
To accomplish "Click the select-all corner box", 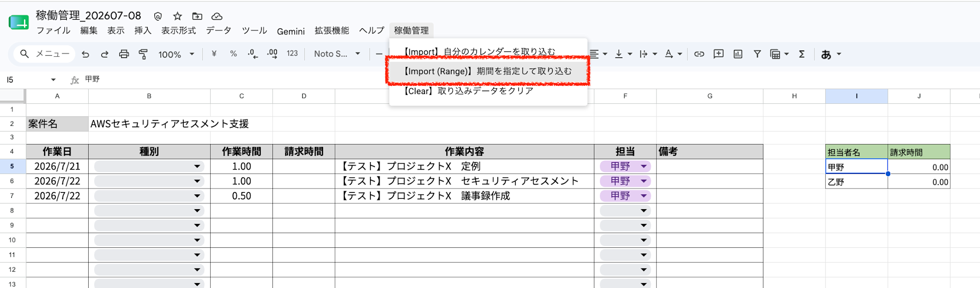I will [x=12, y=96].
